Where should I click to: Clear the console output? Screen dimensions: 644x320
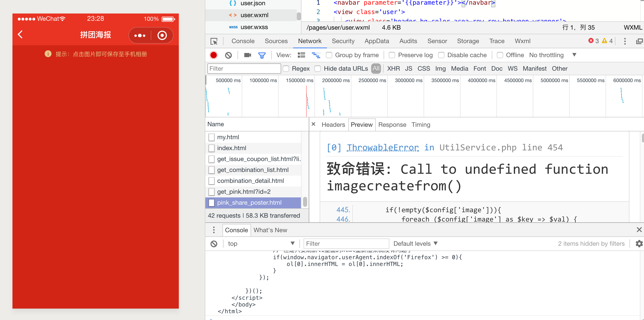[214, 244]
